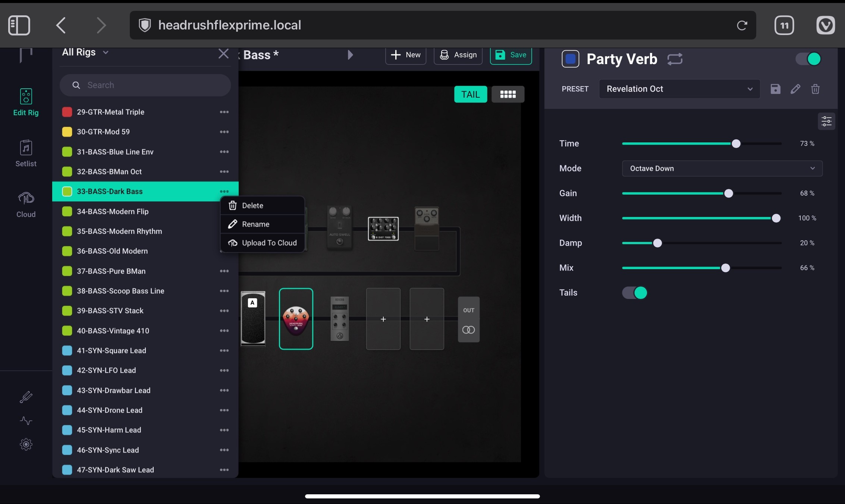This screenshot has height=504, width=845.
Task: Save the preset with the disk icon
Action: [x=775, y=89]
